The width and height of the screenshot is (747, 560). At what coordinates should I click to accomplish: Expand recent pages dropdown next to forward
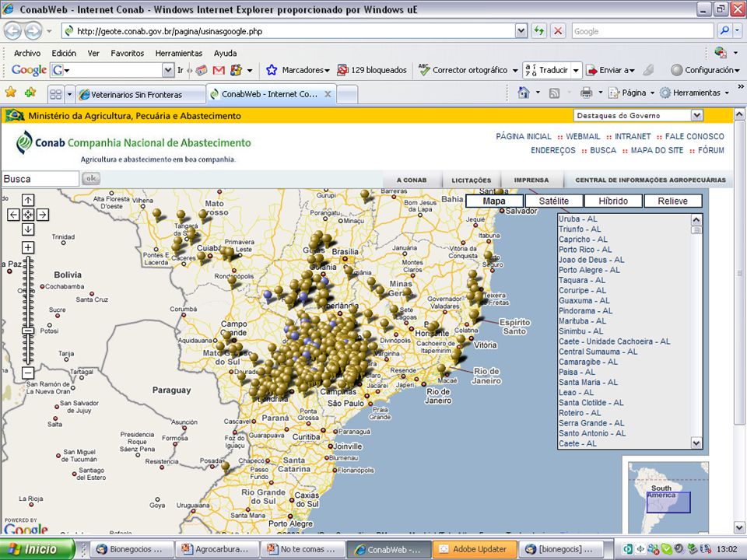point(49,31)
